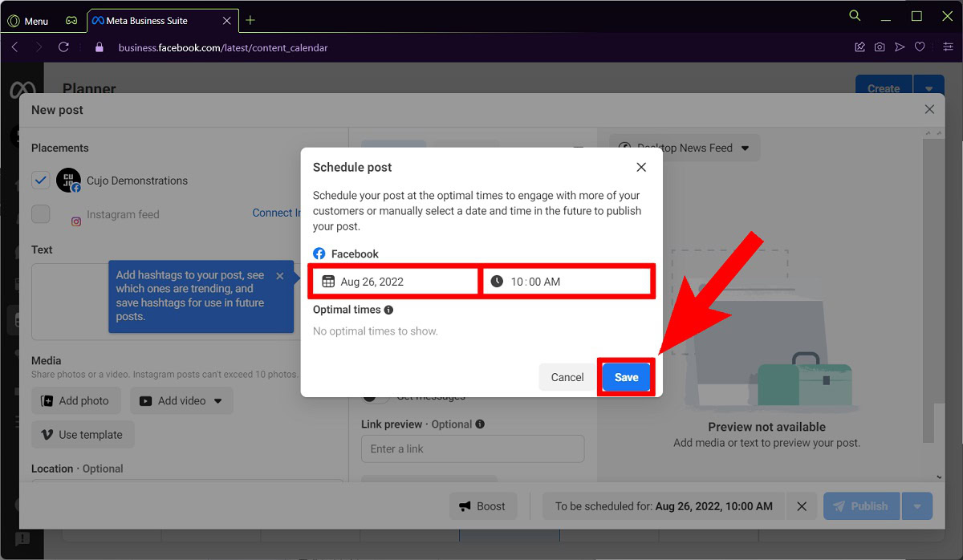This screenshot has height=560, width=963.
Task: Click the preview panel vertical scrollbar
Action: [928, 289]
